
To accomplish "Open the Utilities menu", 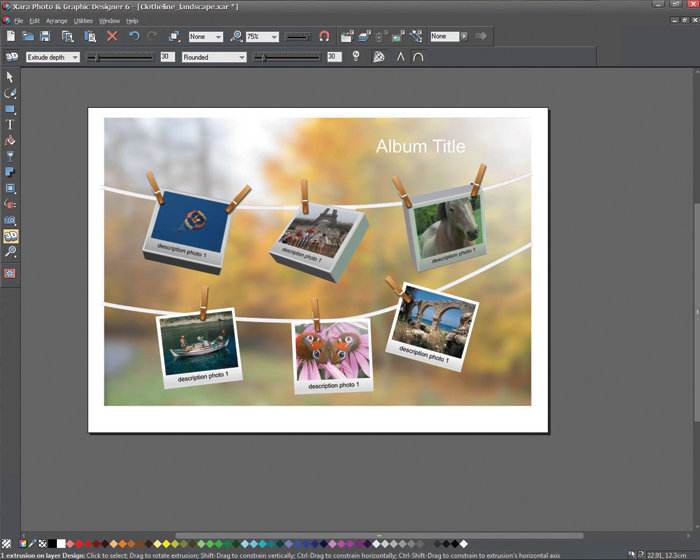I will [83, 21].
